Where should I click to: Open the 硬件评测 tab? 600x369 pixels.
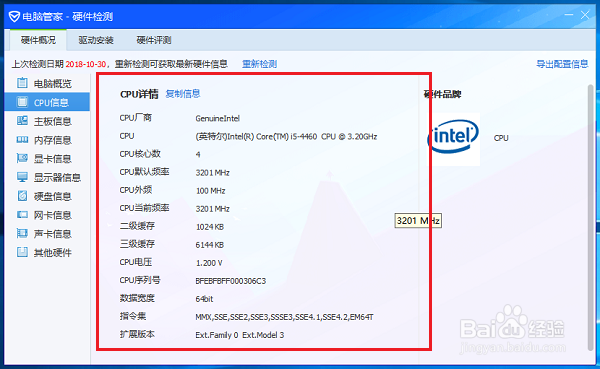(153, 40)
